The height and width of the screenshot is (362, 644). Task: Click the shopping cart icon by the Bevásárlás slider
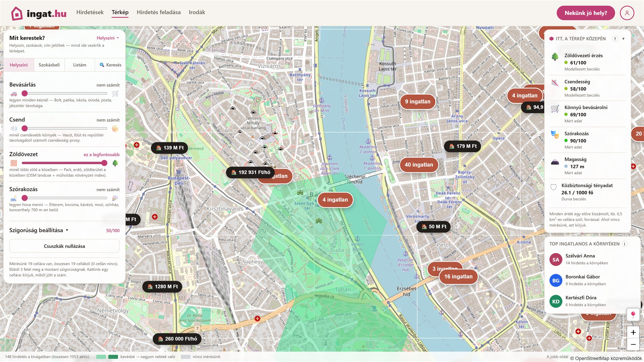click(x=115, y=94)
